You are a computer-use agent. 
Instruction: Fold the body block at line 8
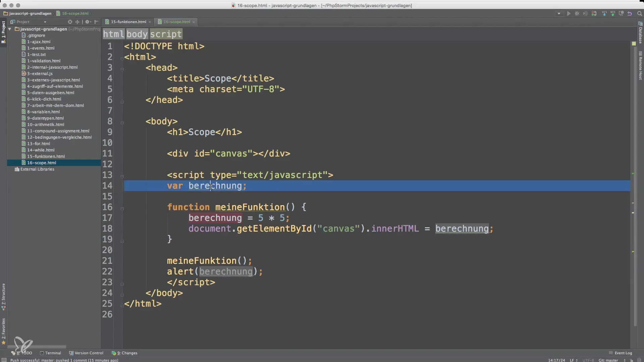click(122, 123)
